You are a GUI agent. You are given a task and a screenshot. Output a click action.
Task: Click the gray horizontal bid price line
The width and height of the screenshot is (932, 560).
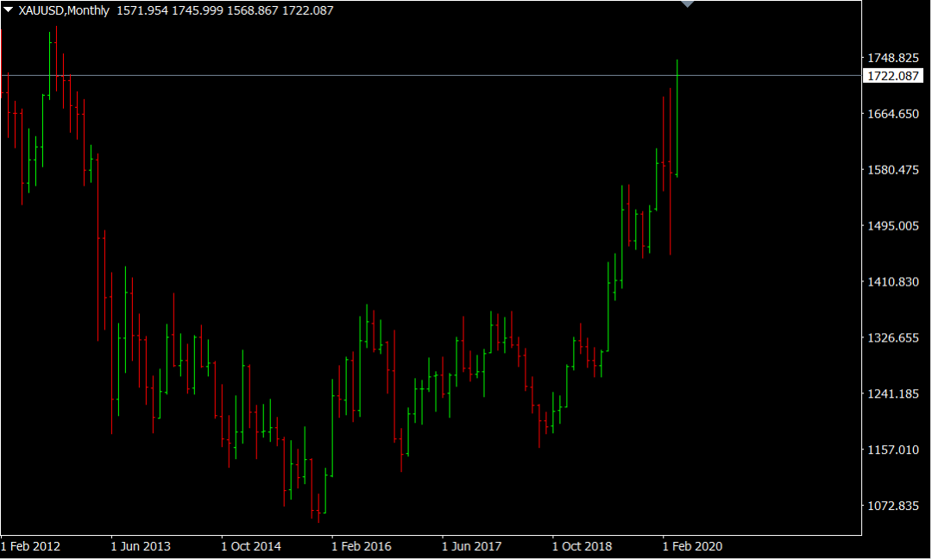pos(431,75)
